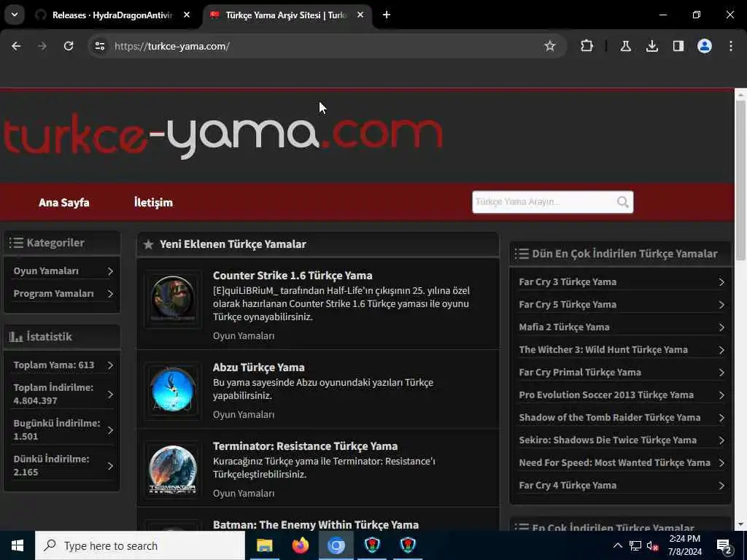
Task: Show hidden system tray icons chevron
Action: pyautogui.click(x=617, y=545)
